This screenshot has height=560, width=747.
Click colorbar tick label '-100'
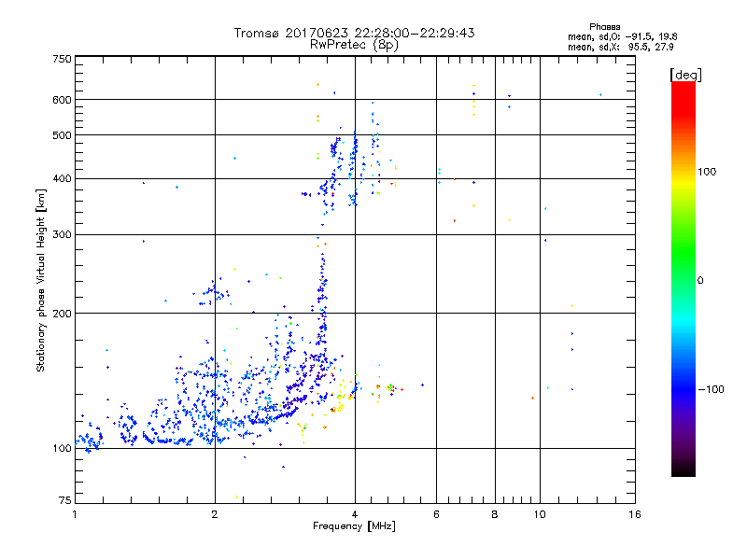pyautogui.click(x=711, y=389)
